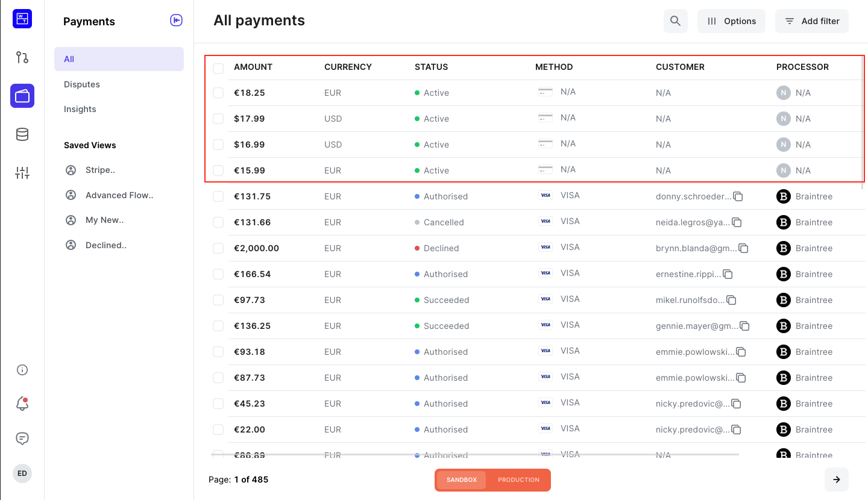Check the €2,000.00 declined payment row
The width and height of the screenshot is (868, 500).
pos(218,248)
